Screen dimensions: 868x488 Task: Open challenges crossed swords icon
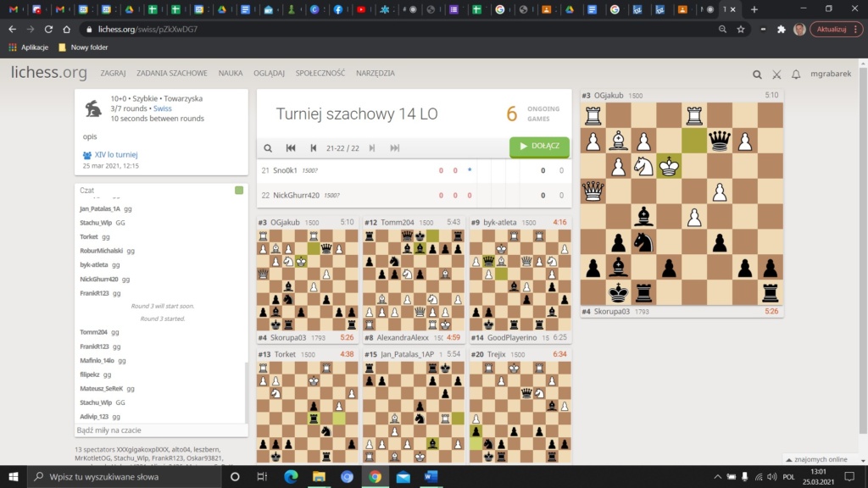point(776,75)
